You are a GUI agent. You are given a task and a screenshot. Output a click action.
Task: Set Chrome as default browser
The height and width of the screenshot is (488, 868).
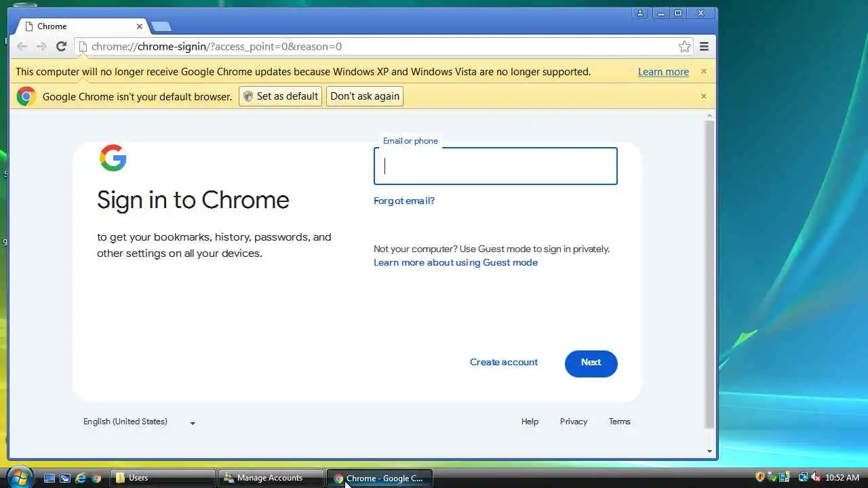click(280, 96)
